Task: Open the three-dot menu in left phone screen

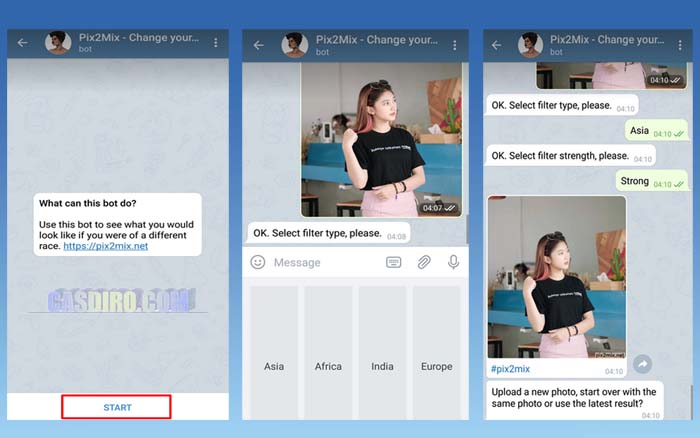Action: (x=216, y=42)
